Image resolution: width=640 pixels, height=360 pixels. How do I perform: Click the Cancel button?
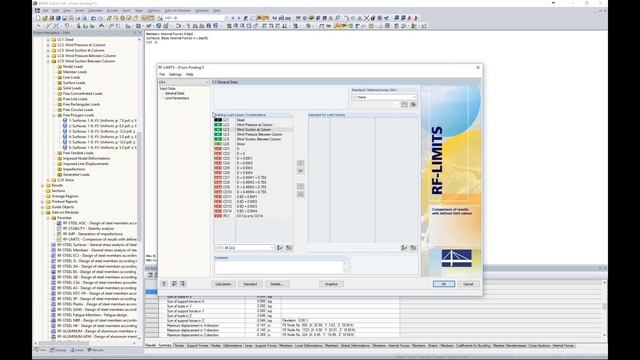click(468, 284)
